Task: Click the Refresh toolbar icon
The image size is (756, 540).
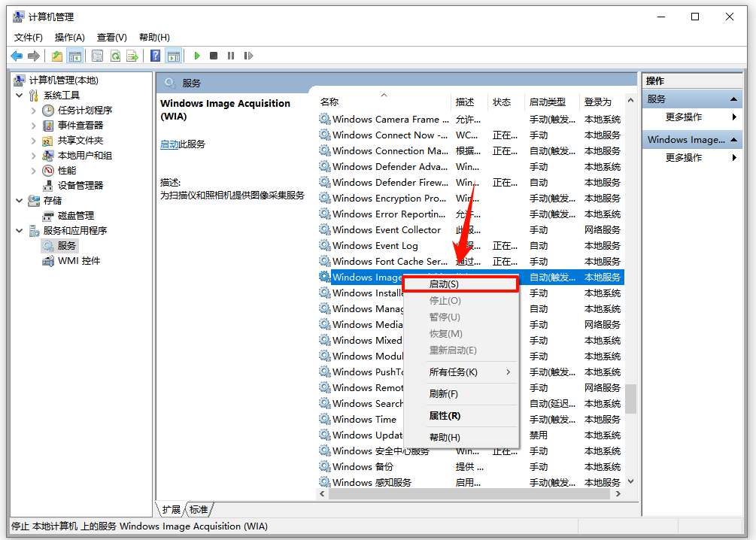Action: pyautogui.click(x=115, y=56)
